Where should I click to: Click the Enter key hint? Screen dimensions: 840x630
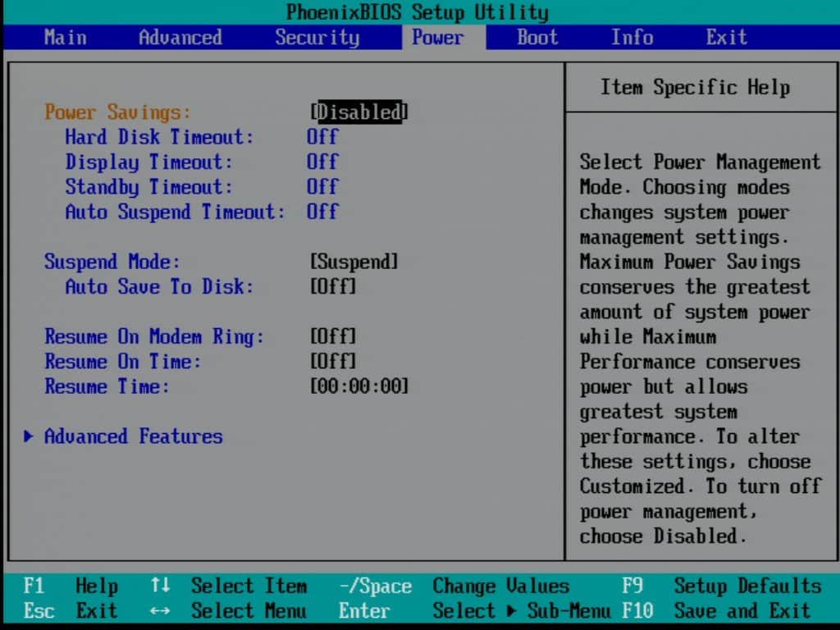364,610
